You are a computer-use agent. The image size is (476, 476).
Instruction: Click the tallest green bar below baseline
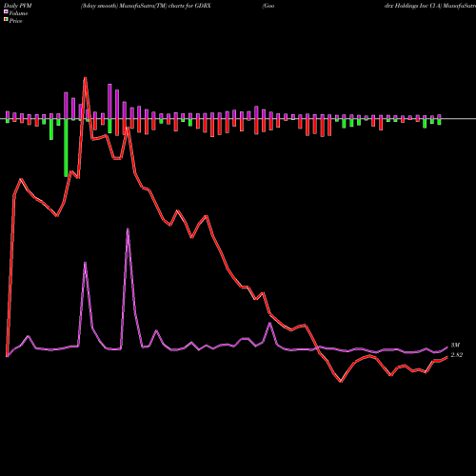click(66, 148)
